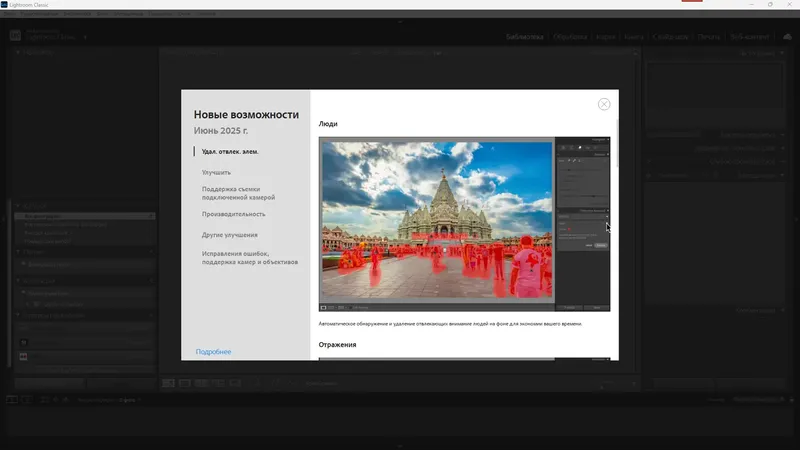This screenshot has width=800, height=450.
Task: Select Loupe view in the toolbar
Action: [x=185, y=383]
